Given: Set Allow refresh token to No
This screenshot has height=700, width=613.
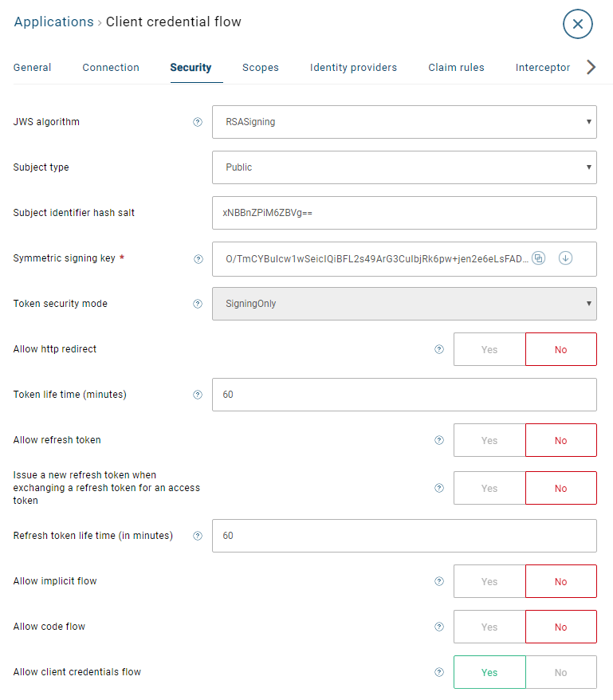Looking at the screenshot, I should click(560, 441).
